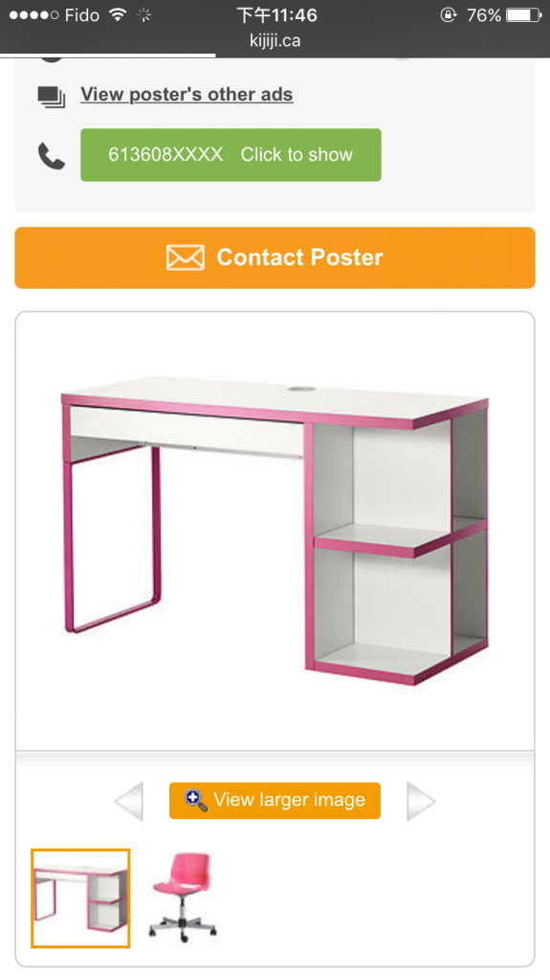Open the "View poster's other ads" link

[187, 95]
